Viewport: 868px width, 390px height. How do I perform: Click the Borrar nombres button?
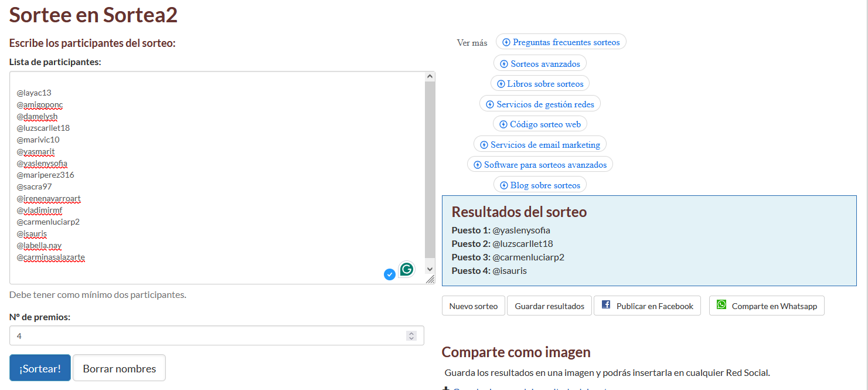[x=118, y=368]
